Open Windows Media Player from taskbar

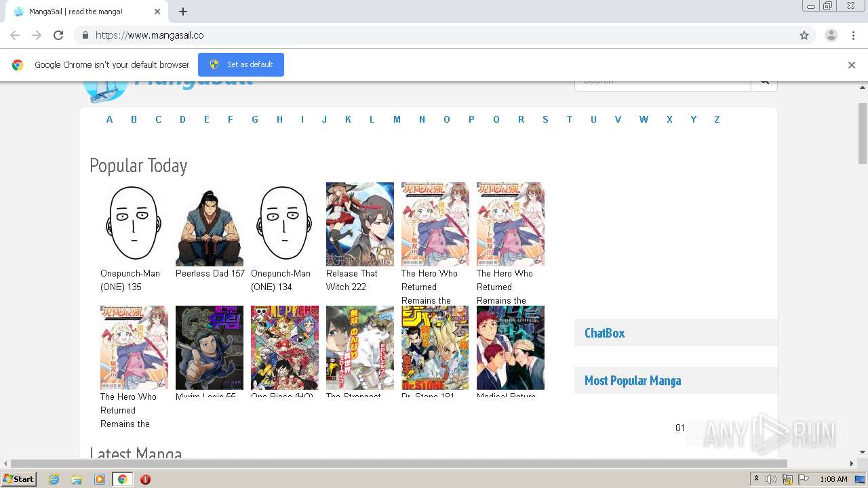point(100,479)
